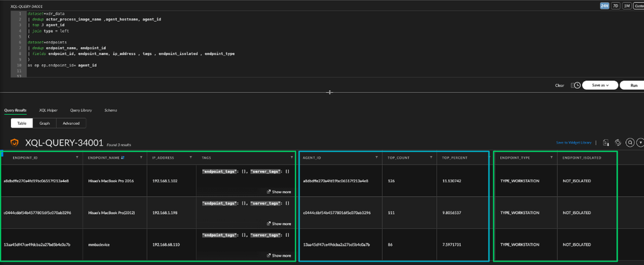Switch to the XQL Helper tab
Viewport: 644px width, 265px height.
(x=48, y=110)
